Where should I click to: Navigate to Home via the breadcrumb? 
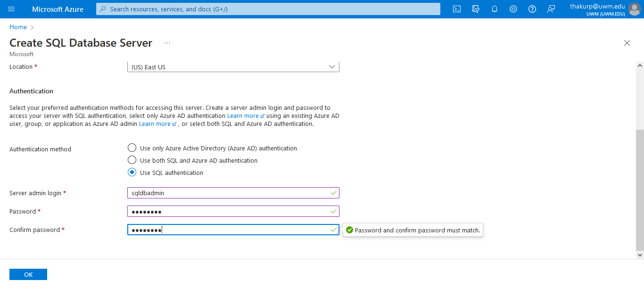[17, 27]
